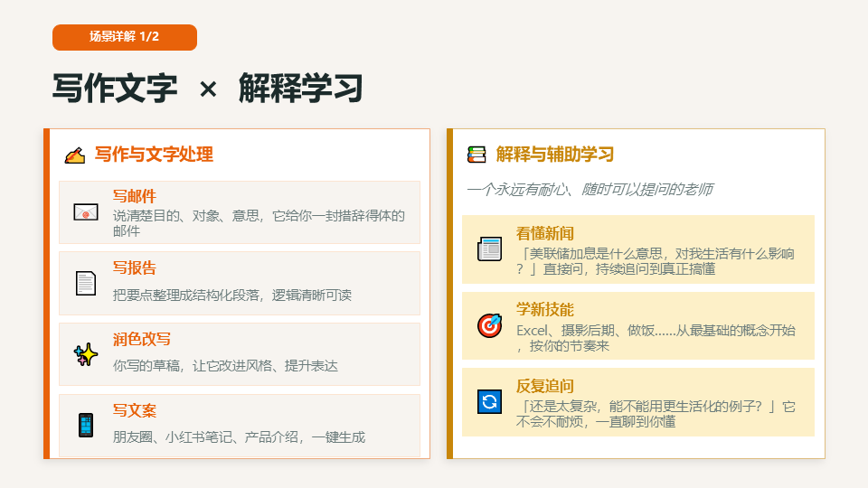Image resolution: width=868 pixels, height=488 pixels.
Task: Click the refresh arrows icon beside 反复追问
Action: click(489, 401)
